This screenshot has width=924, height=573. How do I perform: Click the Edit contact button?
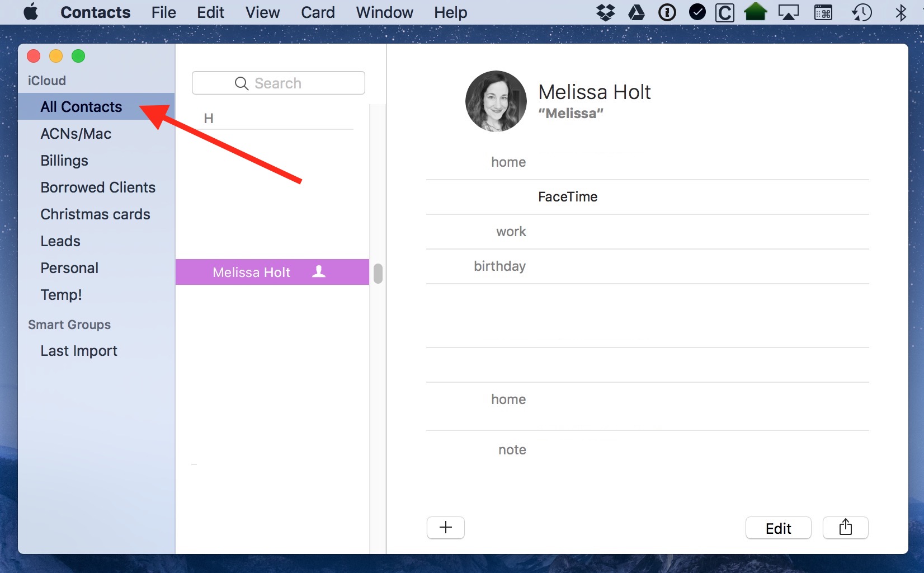tap(778, 528)
